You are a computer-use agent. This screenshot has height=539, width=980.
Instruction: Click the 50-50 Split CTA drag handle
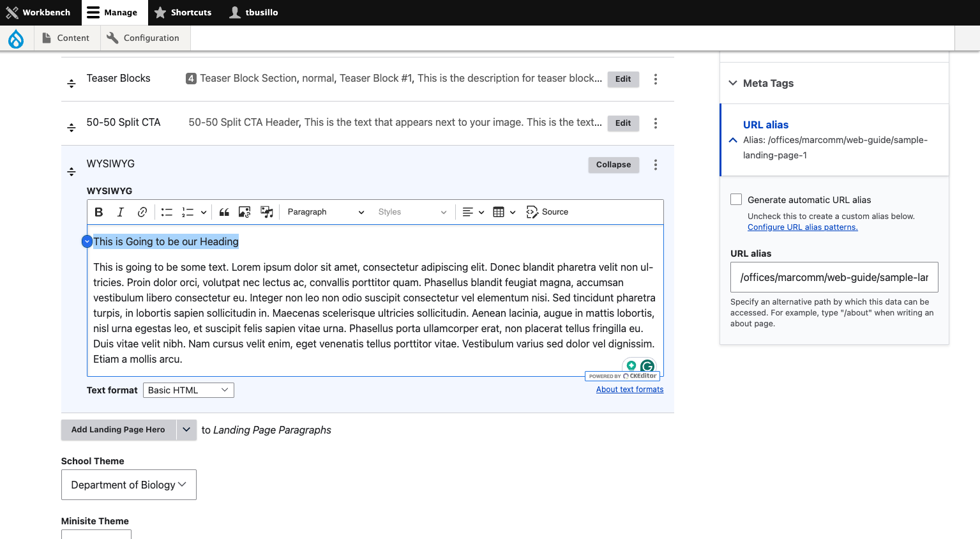pyautogui.click(x=72, y=128)
